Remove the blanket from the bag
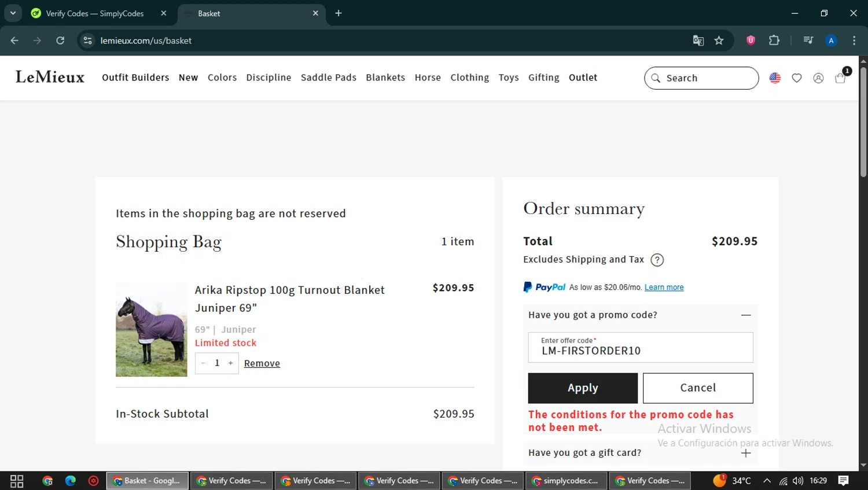868x490 pixels. coord(262,363)
